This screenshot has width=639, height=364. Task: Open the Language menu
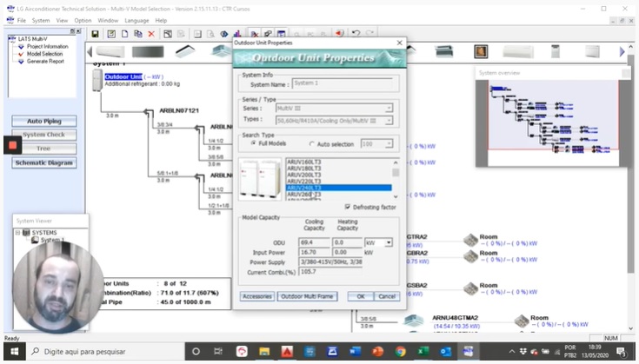(136, 19)
